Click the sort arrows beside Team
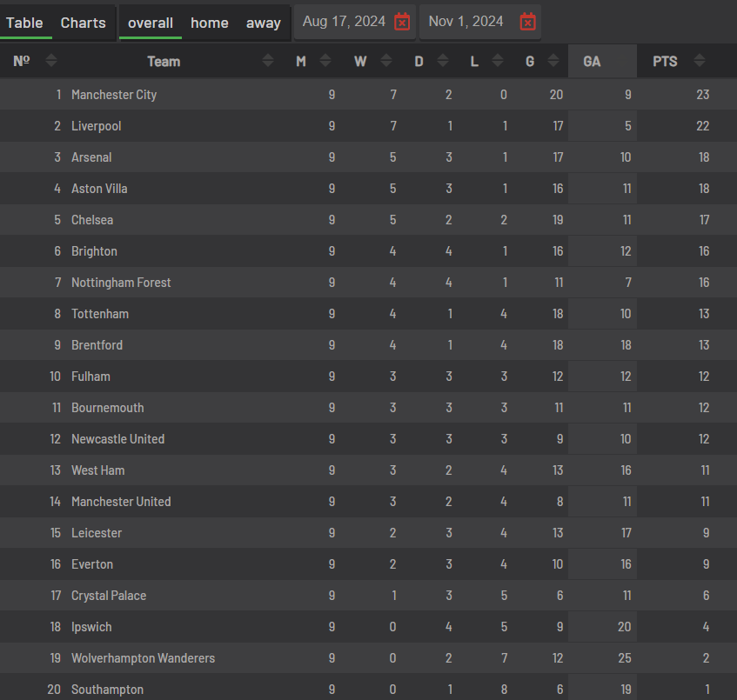 pyautogui.click(x=268, y=61)
